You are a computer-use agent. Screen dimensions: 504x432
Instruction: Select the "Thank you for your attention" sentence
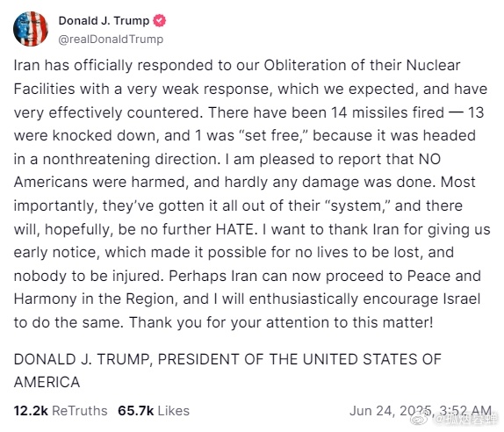[x=281, y=322]
